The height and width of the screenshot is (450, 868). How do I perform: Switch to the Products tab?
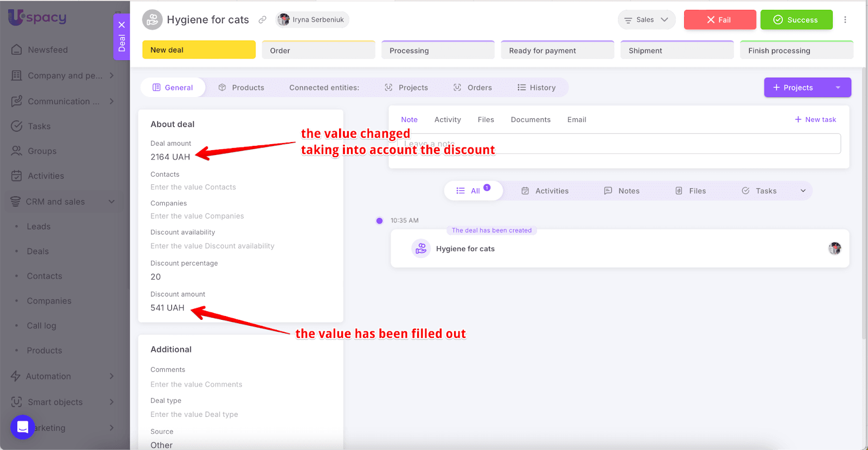click(241, 88)
